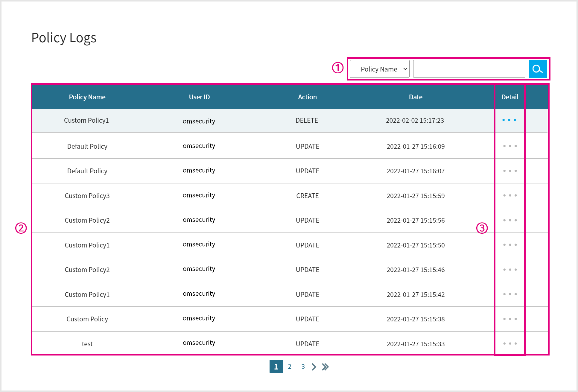Screen dimensions: 578x392
Task: Go to next page with single chevron
Action: pos(314,367)
